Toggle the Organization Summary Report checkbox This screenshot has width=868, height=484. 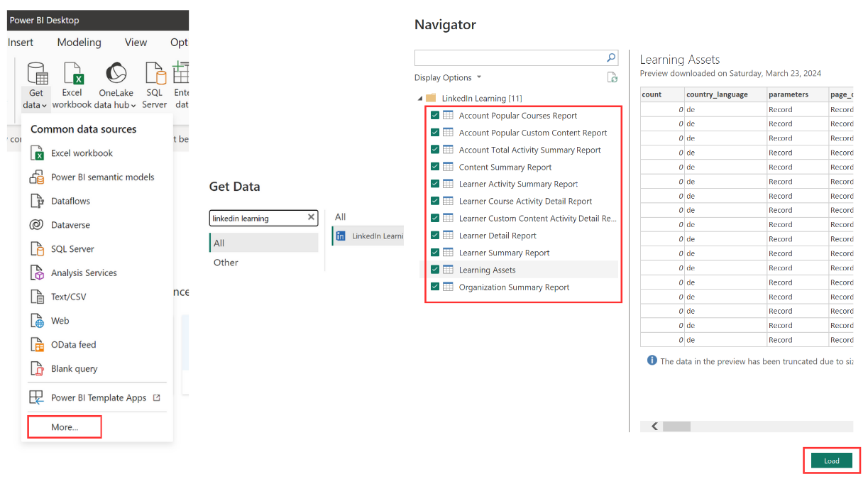coord(435,287)
